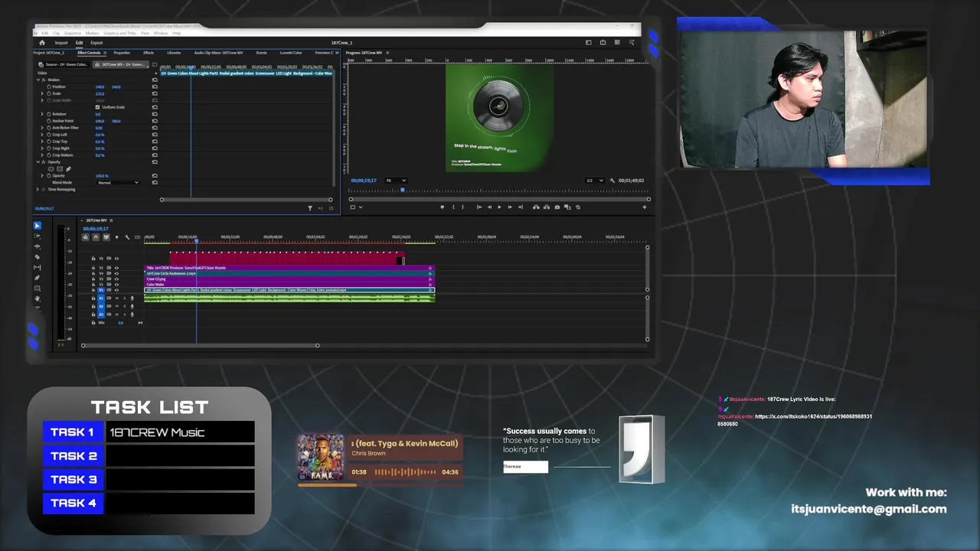Hide track V1 output with eye icon
980x551 pixels.
[x=116, y=290]
